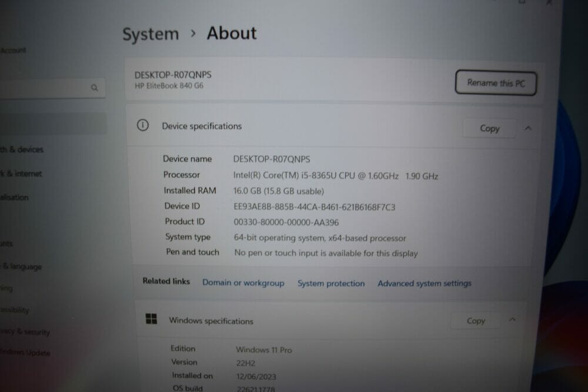Image resolution: width=588 pixels, height=392 pixels.
Task: Click the About page heading
Action: (232, 33)
